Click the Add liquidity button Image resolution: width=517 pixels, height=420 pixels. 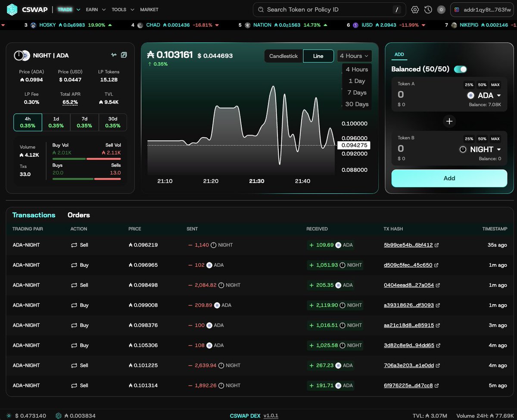(x=449, y=178)
